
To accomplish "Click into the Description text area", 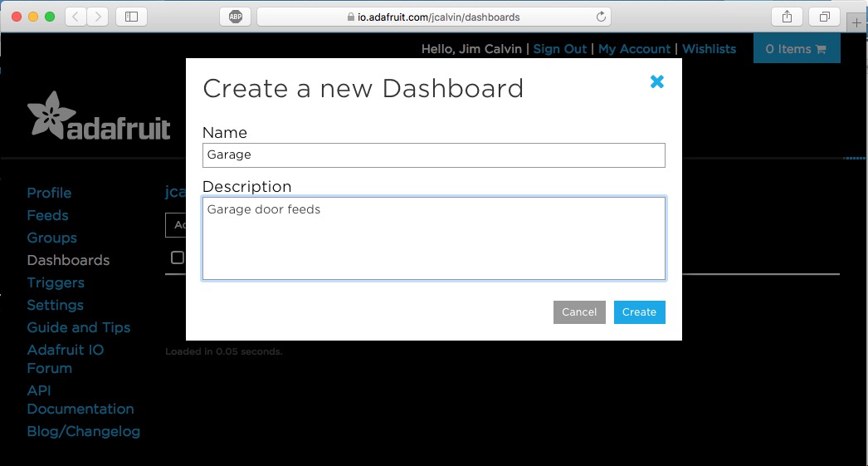I will pos(433,238).
